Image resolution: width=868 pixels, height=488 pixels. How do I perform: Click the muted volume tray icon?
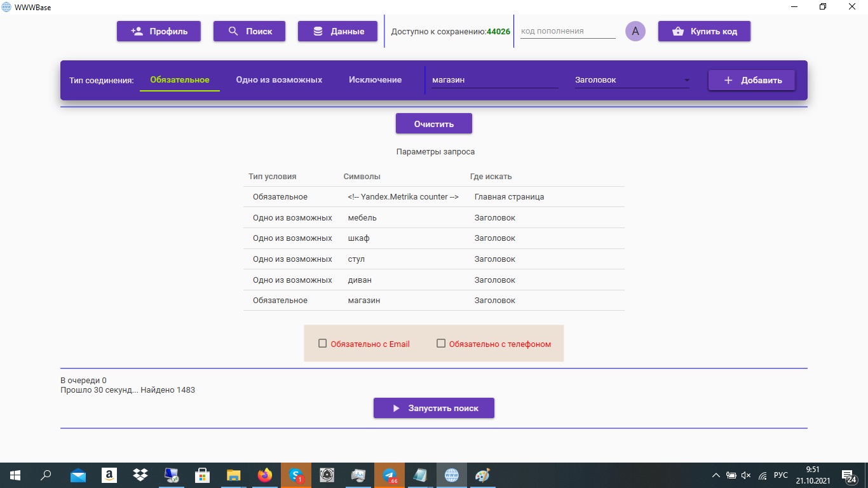747,475
